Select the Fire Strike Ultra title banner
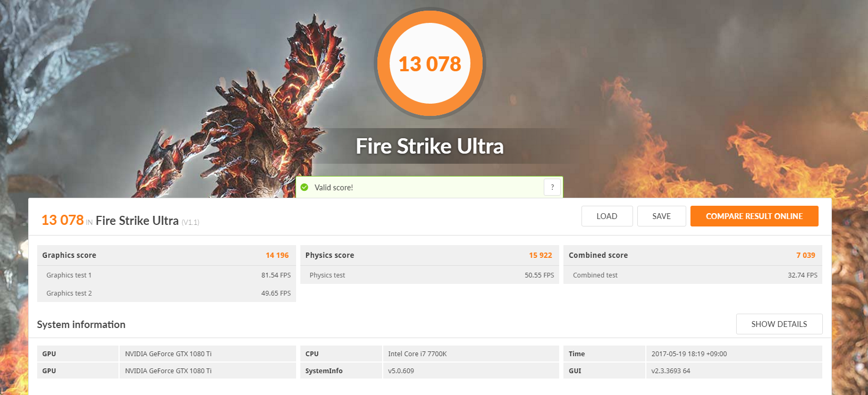This screenshot has width=868, height=395. click(x=430, y=146)
